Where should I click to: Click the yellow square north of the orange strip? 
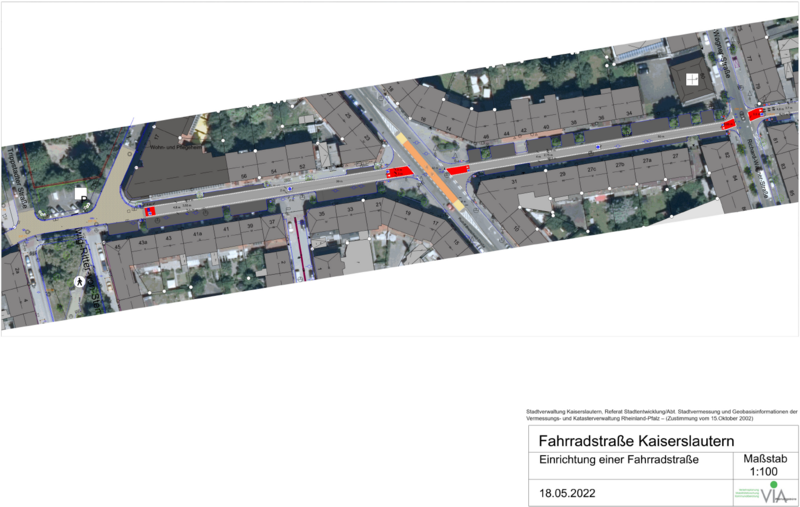(403, 139)
